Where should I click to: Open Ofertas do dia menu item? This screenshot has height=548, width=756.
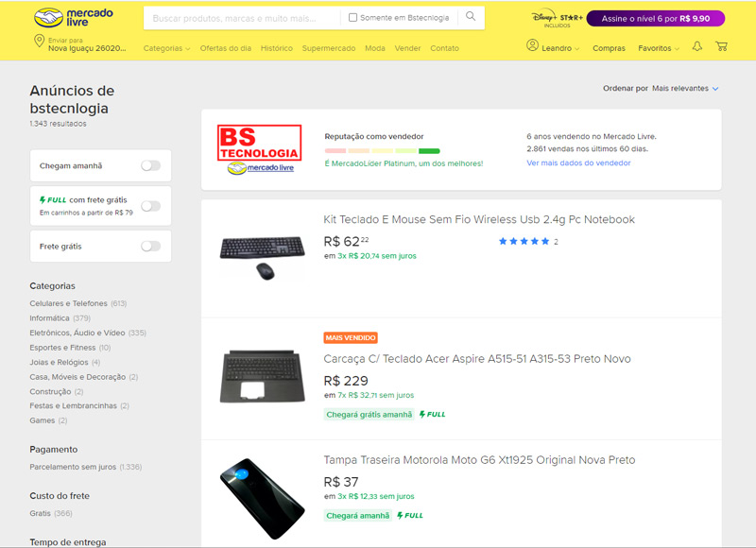(x=226, y=48)
